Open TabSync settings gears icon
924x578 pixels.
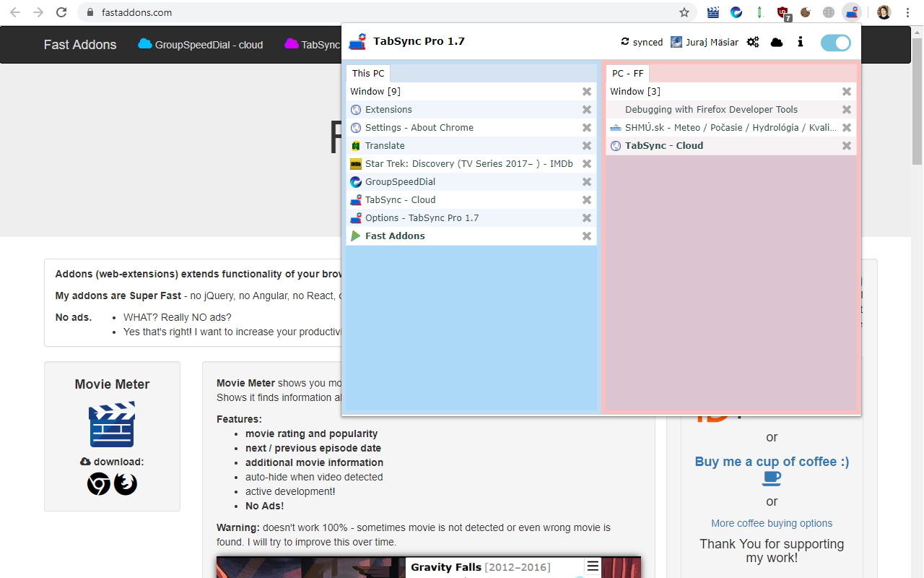point(753,42)
